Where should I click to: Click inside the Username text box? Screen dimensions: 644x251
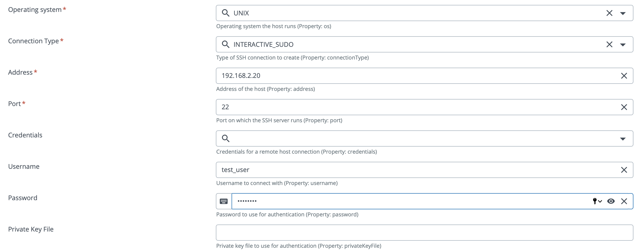417,170
